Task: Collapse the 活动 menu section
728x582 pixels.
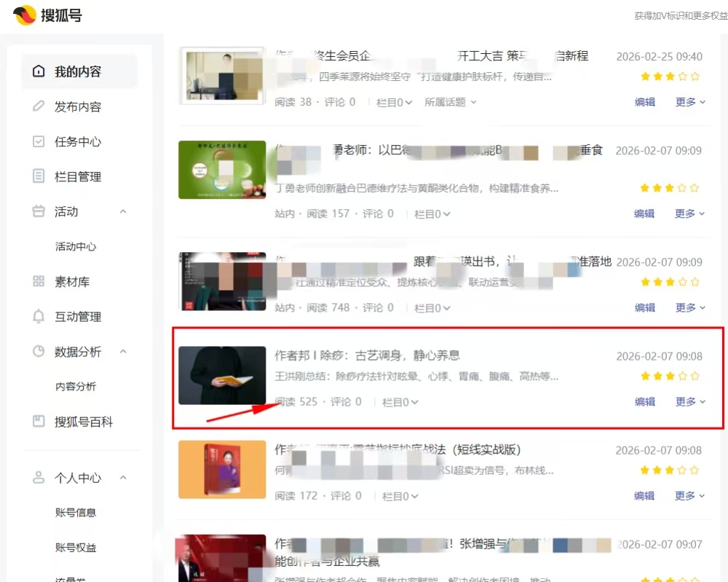Action: pyautogui.click(x=123, y=211)
